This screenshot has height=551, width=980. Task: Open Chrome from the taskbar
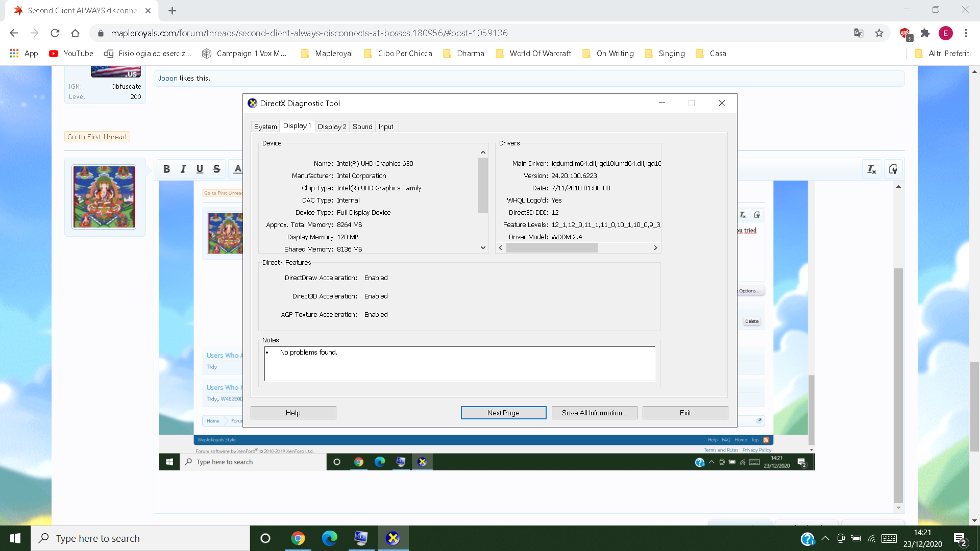pyautogui.click(x=298, y=538)
